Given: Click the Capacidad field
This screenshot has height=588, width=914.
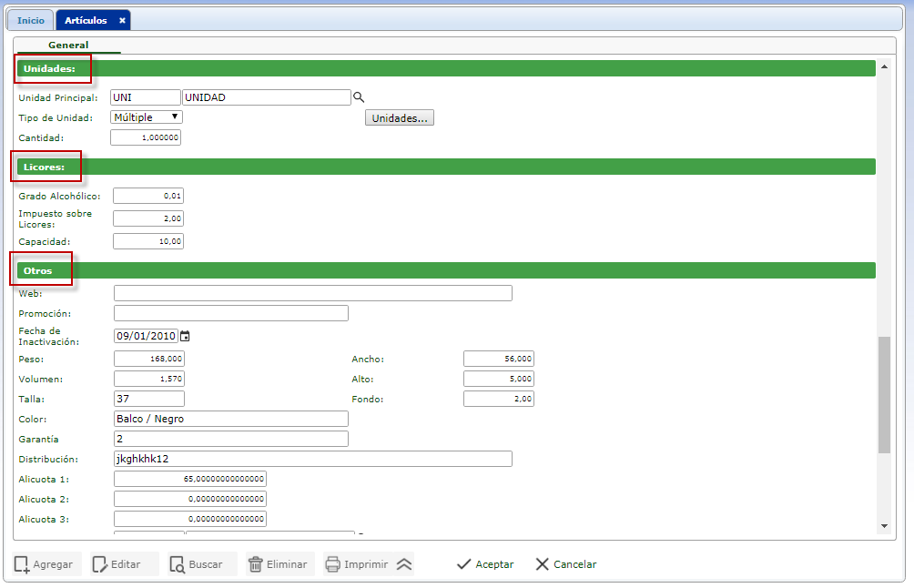Looking at the screenshot, I should pos(148,241).
